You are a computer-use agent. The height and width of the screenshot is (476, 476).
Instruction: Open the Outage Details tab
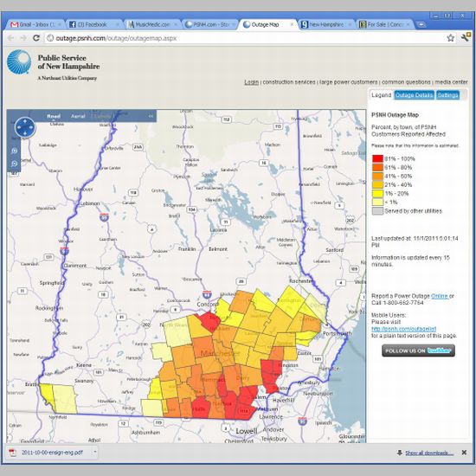coord(414,95)
